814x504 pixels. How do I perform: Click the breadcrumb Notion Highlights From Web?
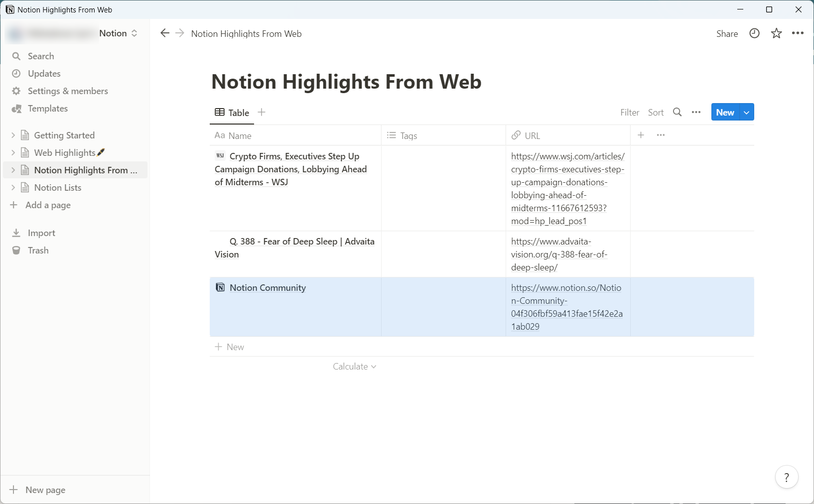click(x=246, y=34)
